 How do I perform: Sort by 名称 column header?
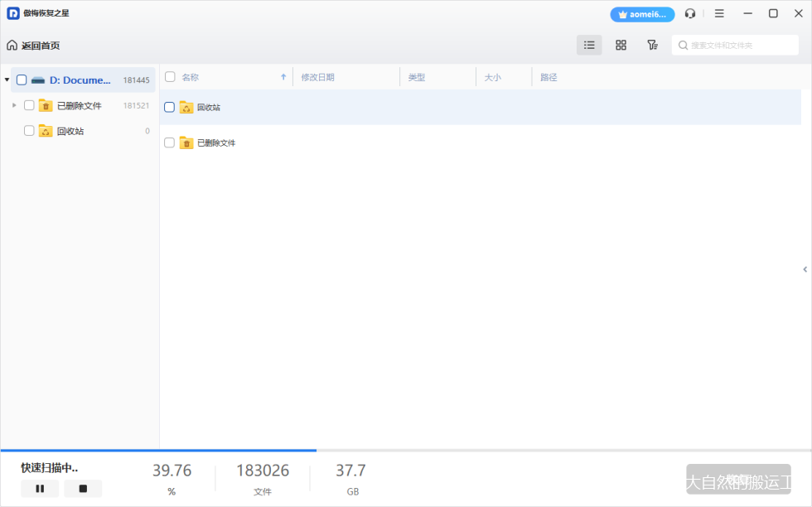pyautogui.click(x=190, y=77)
